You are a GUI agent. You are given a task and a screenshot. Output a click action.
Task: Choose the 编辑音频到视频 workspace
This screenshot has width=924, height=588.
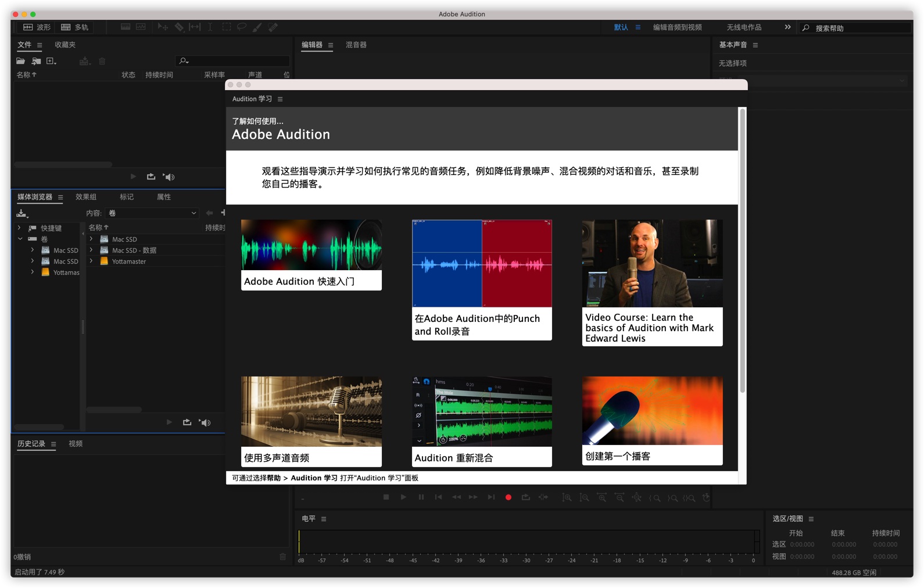[677, 27]
